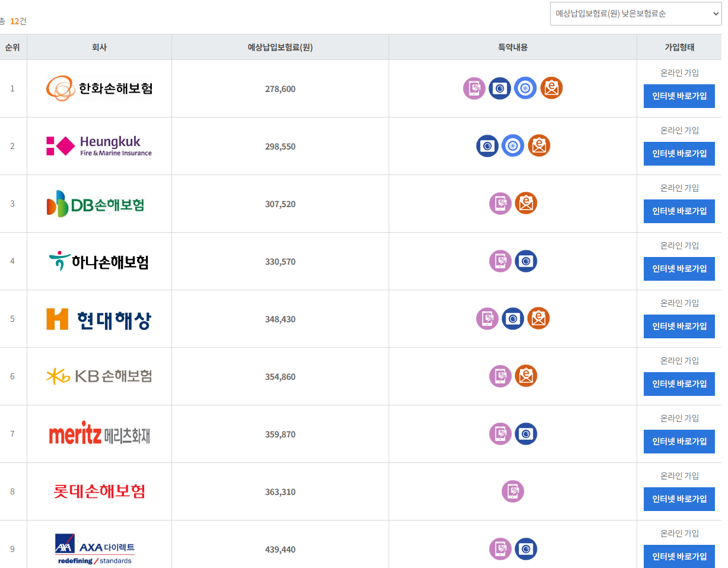The width and height of the screenshot is (728, 568).
Task: Click 인터넷 바로가입 for 하나손해보험
Action: click(x=679, y=269)
